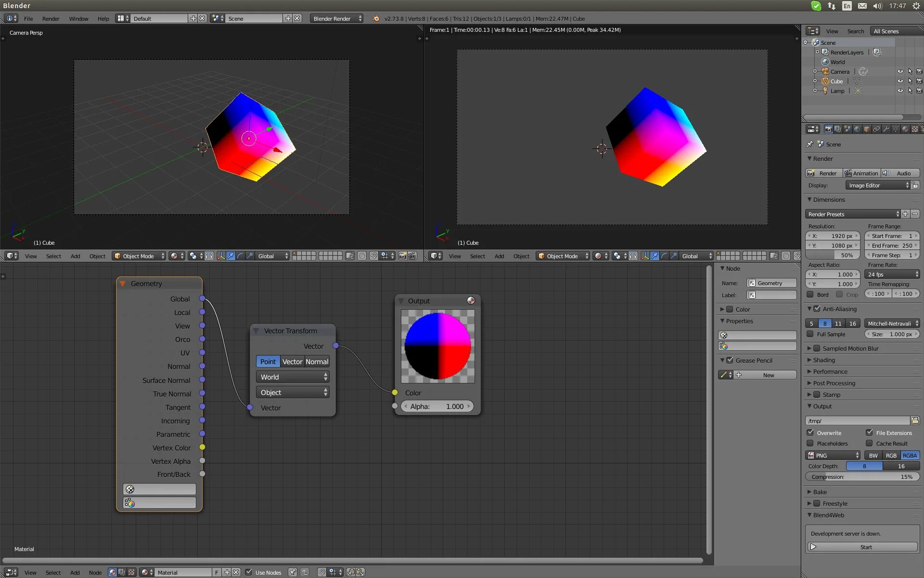Expand the Post Processing panel
This screenshot has height=578, width=924.
pyautogui.click(x=834, y=383)
